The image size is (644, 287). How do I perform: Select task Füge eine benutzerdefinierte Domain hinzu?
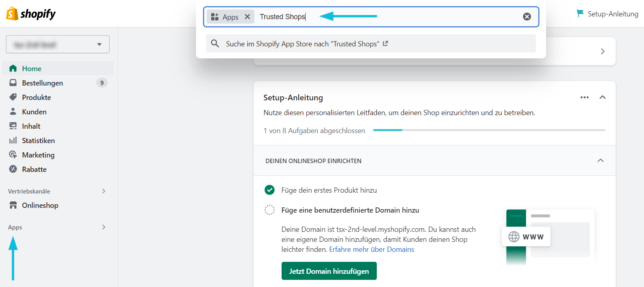pos(350,210)
